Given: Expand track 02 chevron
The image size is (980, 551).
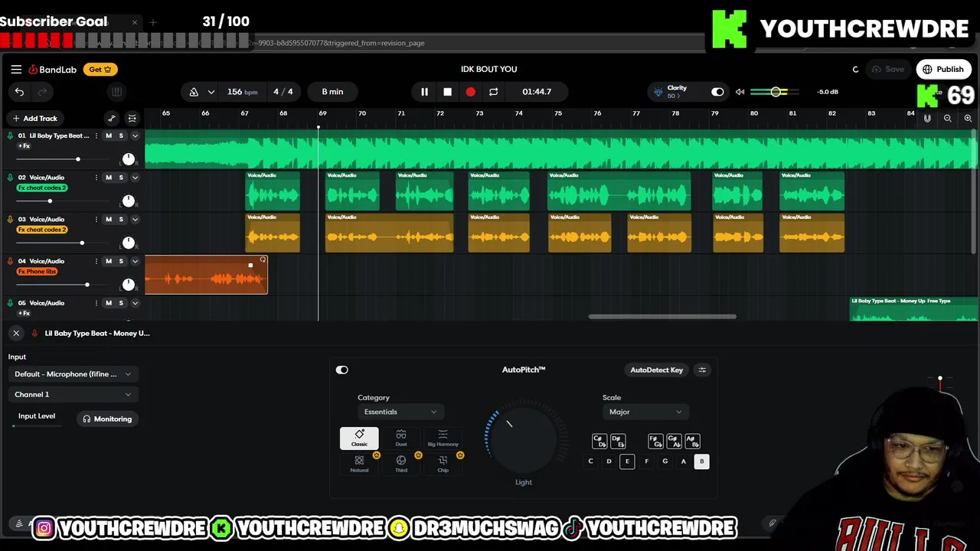Looking at the screenshot, I should 135,178.
